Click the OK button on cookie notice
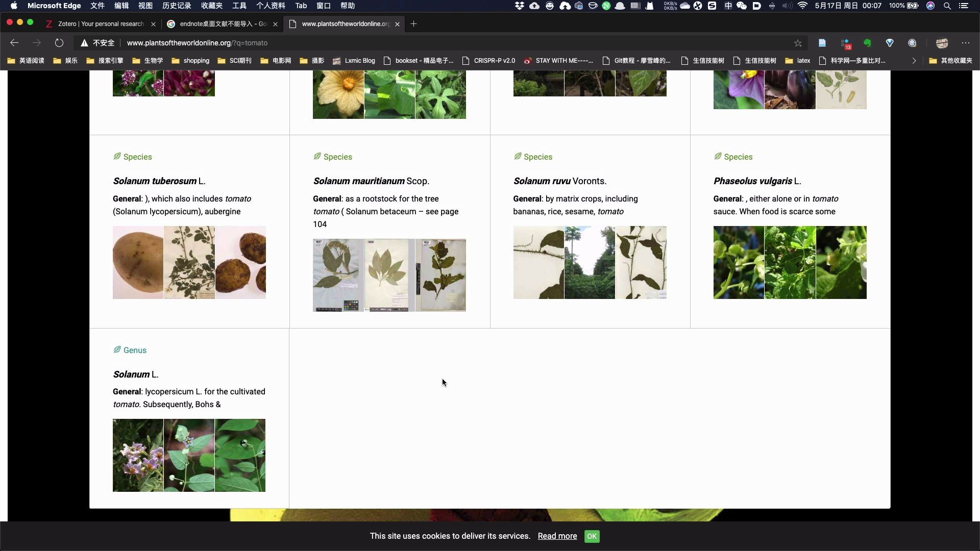 pyautogui.click(x=592, y=536)
